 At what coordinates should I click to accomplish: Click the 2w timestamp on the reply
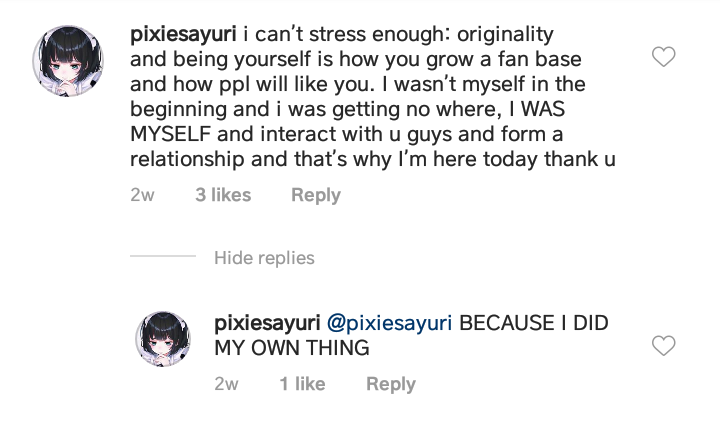coord(226,384)
